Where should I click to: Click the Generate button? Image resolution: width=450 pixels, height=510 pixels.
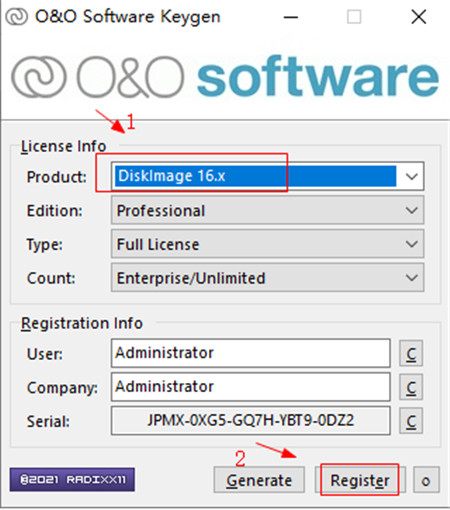(x=259, y=480)
